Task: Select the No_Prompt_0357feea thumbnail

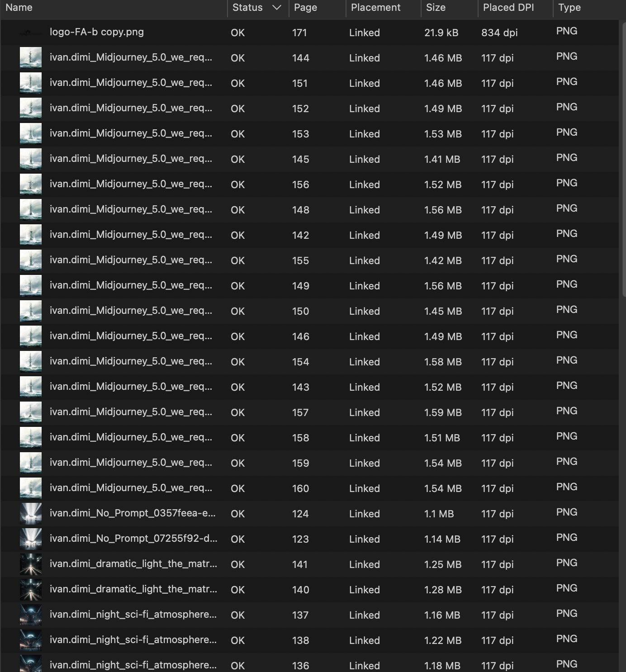Action: coord(31,514)
